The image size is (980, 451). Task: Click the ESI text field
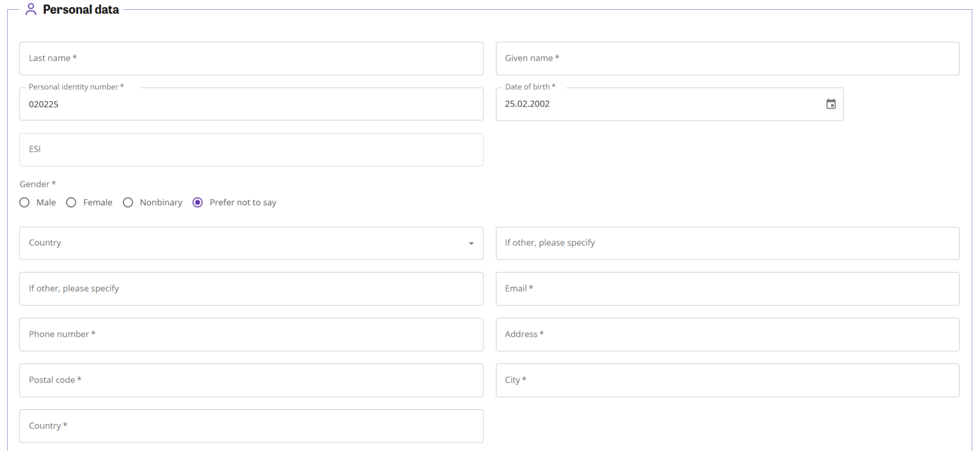pyautogui.click(x=251, y=150)
